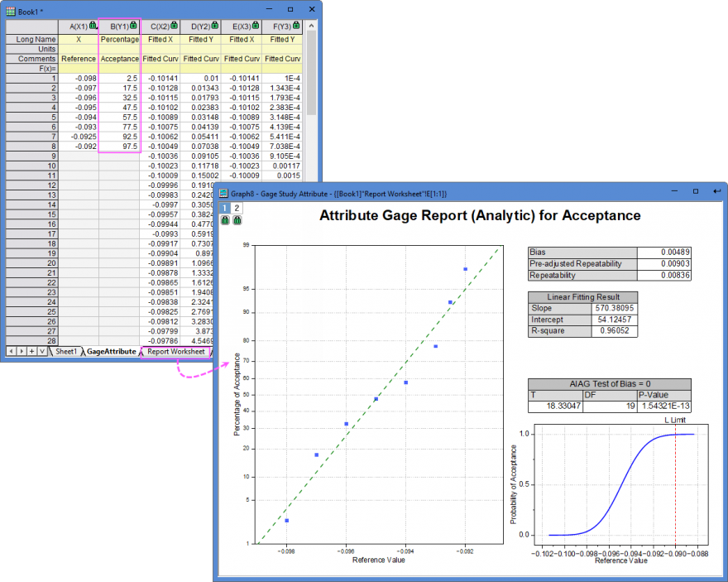Click the first green recalculation lock in Graph8
Image resolution: width=728 pixels, height=582 pixels.
pyautogui.click(x=225, y=220)
